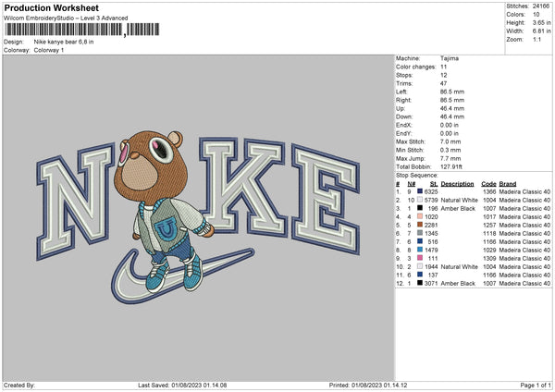The image size is (555, 392).
Task: Click the Max Jump value "7.7 mm"
Action: click(450, 158)
